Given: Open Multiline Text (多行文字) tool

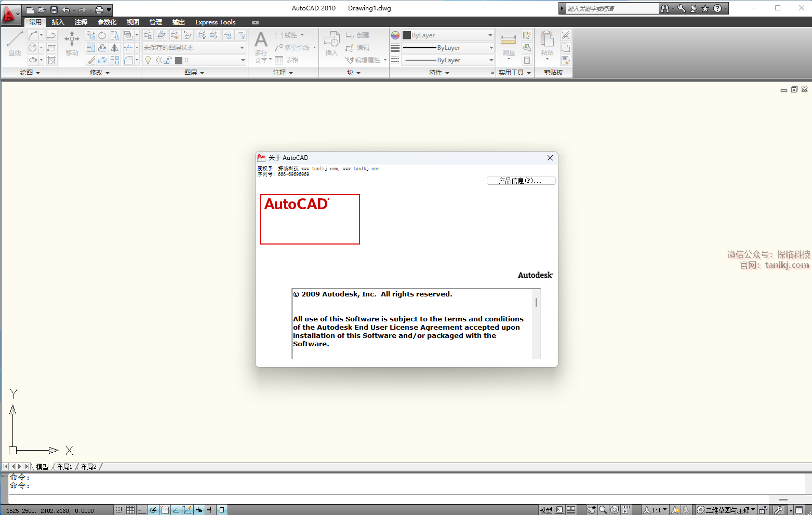Looking at the screenshot, I should 261,47.
